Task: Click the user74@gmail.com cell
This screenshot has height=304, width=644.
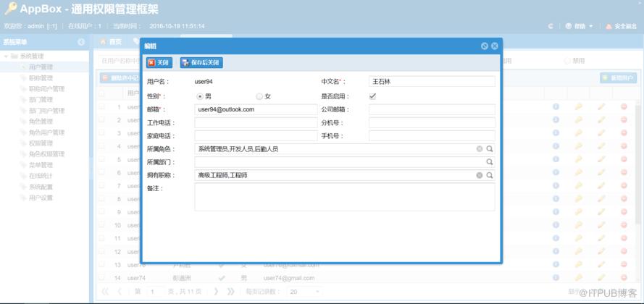Action: pos(289,278)
